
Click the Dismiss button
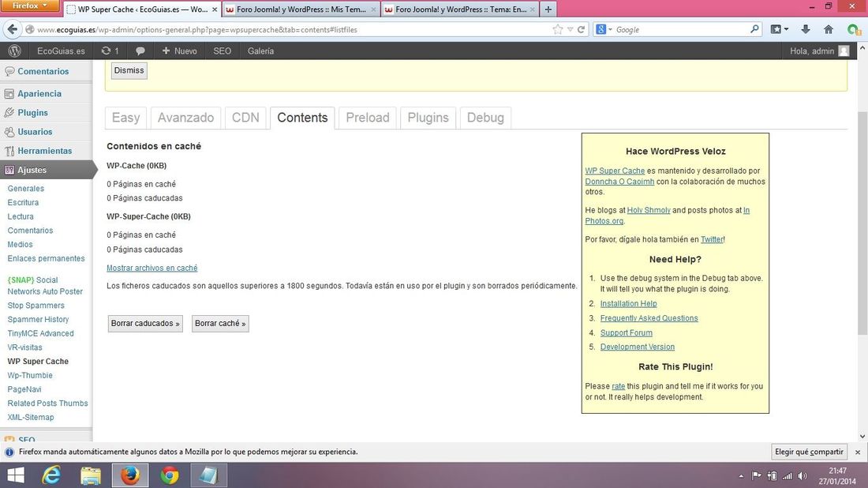129,70
